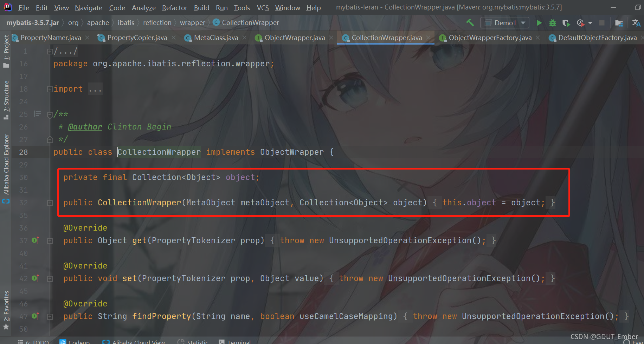Click the implements gutter icon on line 42

click(x=36, y=278)
